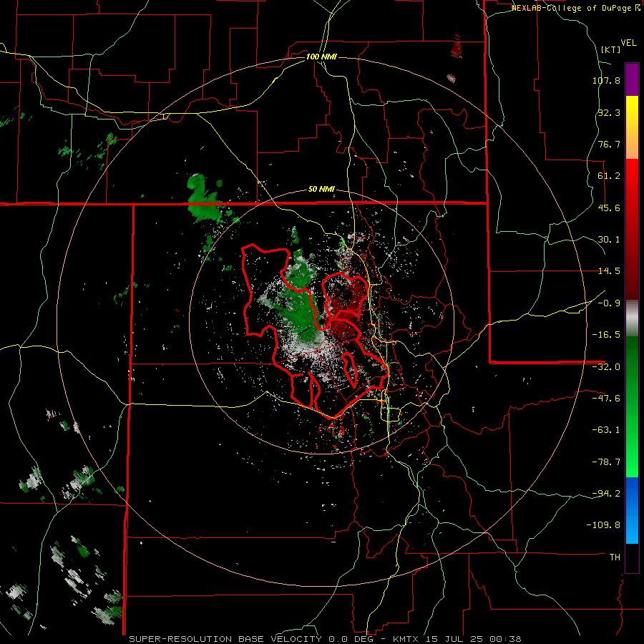Click the -16.5 velocity scale value

[606, 335]
